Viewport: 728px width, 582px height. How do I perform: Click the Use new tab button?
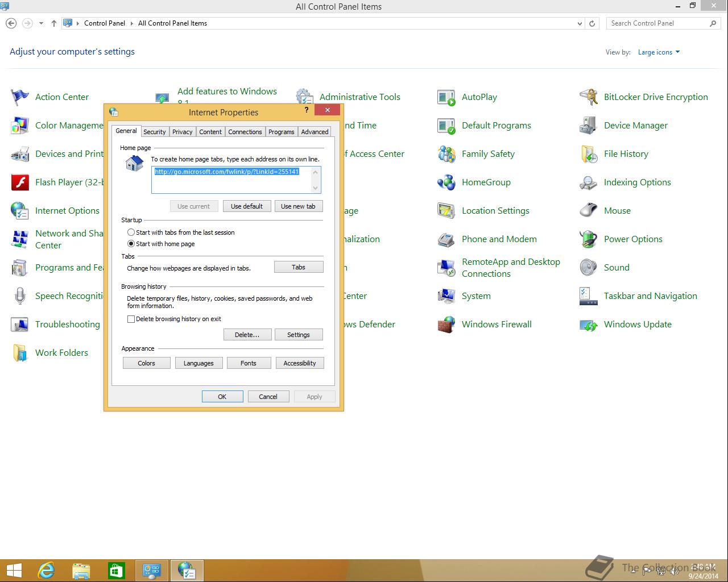click(299, 206)
